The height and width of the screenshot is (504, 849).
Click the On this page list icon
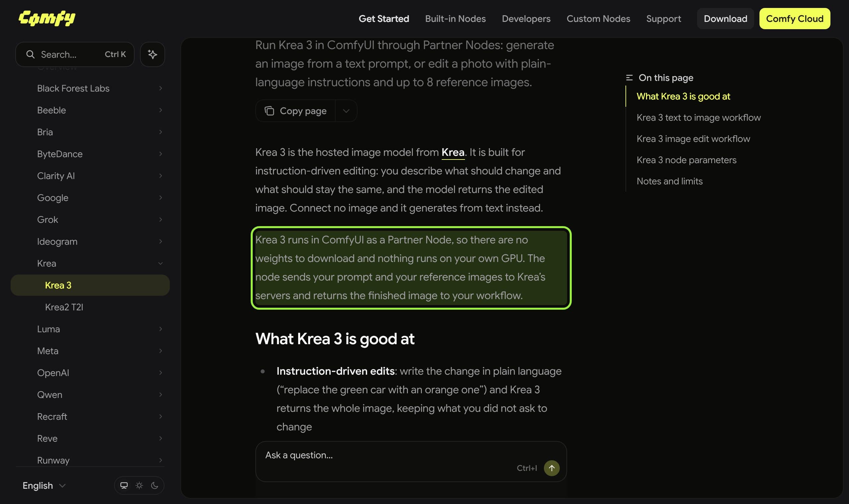click(x=629, y=78)
